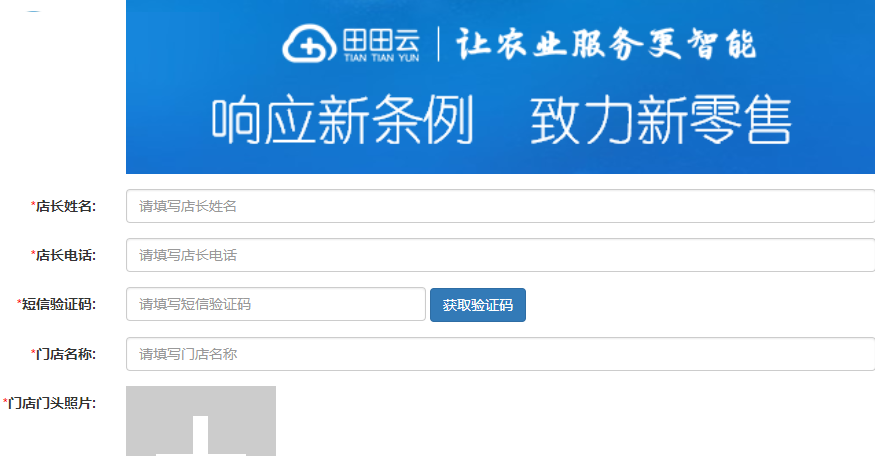Focus the 门店名称 input field

[500, 354]
